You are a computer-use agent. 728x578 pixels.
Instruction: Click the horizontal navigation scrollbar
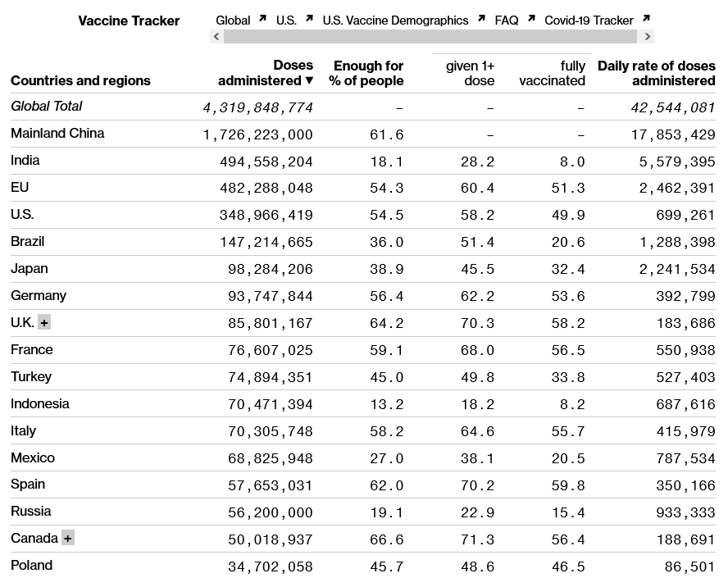(x=430, y=37)
